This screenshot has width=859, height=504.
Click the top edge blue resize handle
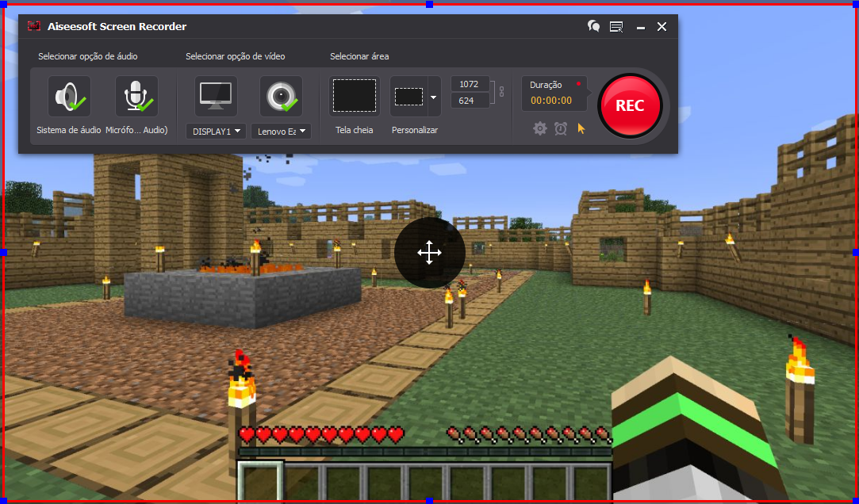[430, 4]
